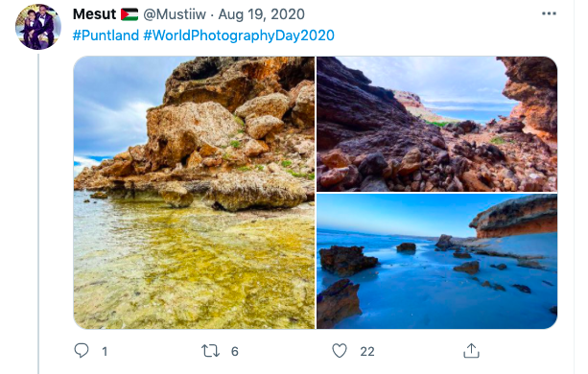Open the Aug 19, 2020 timestamp
Image resolution: width=588 pixels, height=374 pixels.
click(x=261, y=14)
